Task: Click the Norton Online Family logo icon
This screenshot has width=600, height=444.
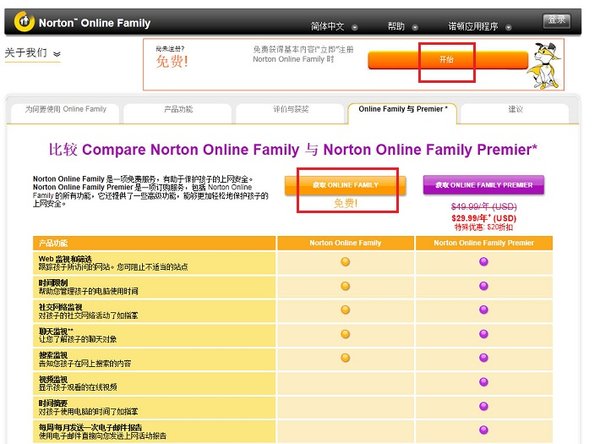Action: click(24, 21)
